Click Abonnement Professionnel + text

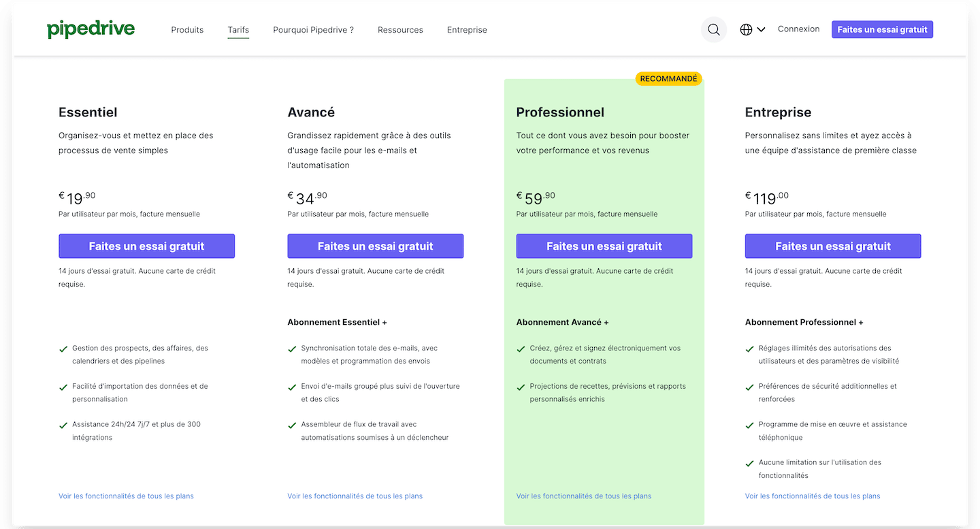point(804,322)
